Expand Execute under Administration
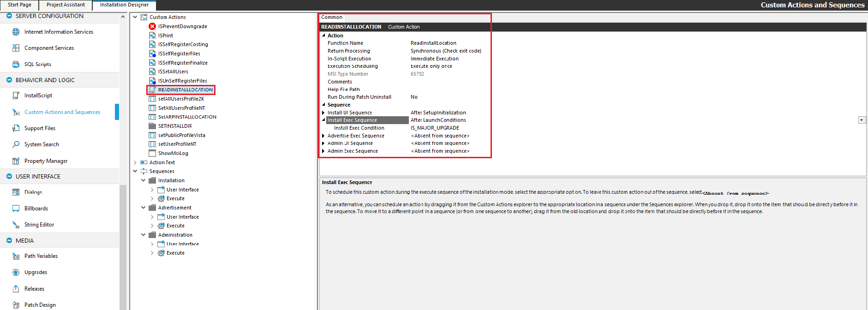Viewport: 868px width, 310px height. point(152,253)
